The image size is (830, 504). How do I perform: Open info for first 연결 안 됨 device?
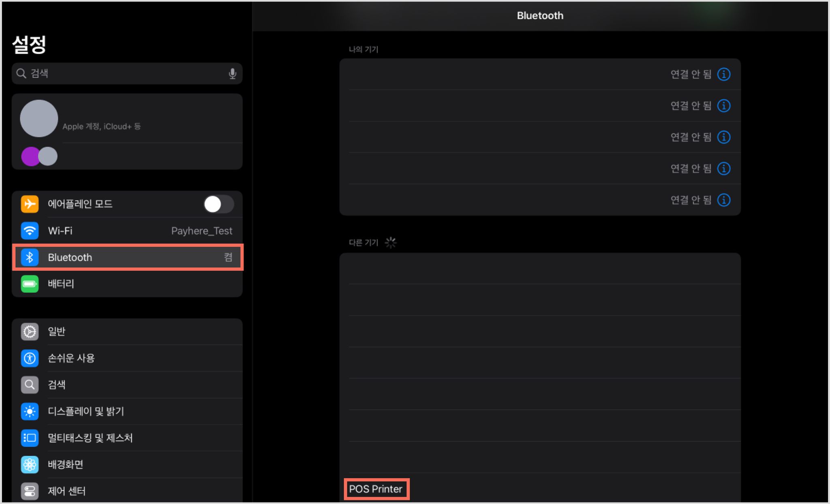(x=724, y=74)
